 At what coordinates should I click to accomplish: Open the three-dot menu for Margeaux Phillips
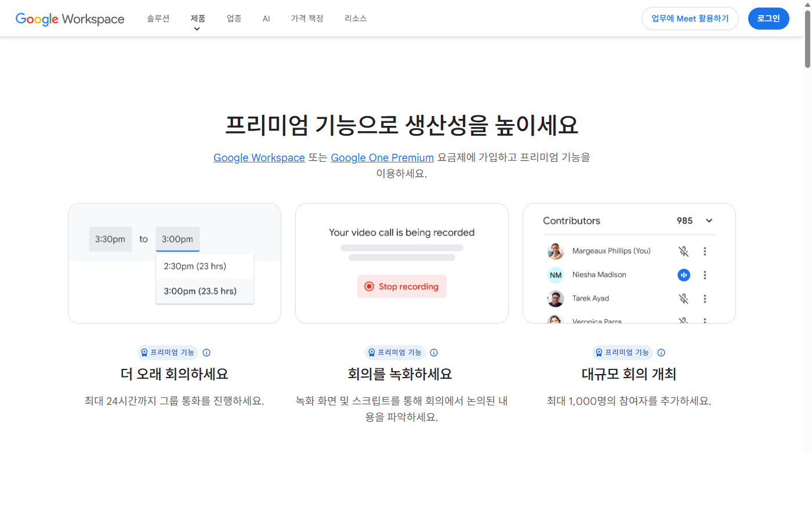point(705,251)
